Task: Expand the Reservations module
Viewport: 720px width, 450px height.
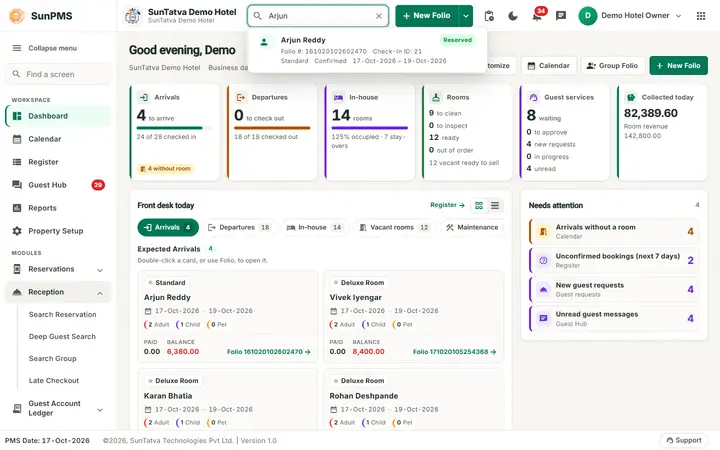Action: 58,269
